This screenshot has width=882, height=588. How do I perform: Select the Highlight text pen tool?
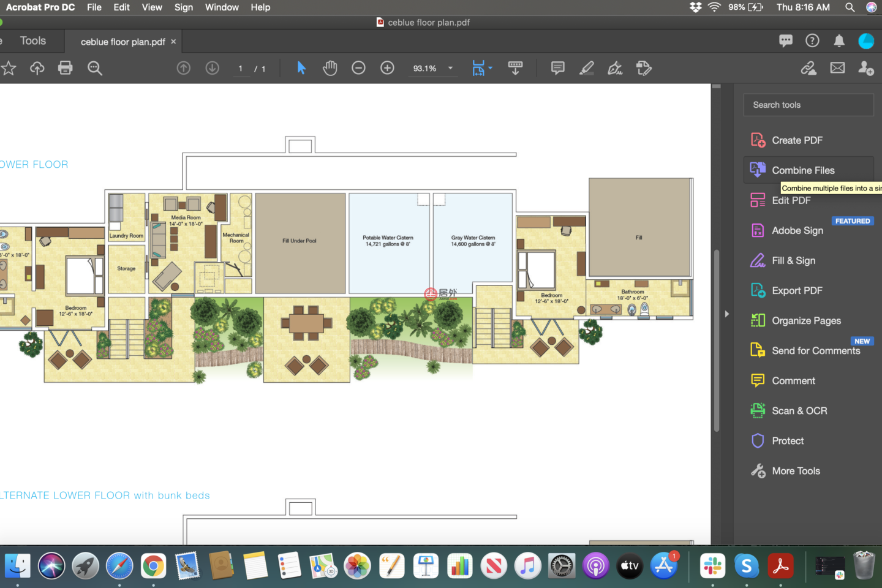coord(587,68)
